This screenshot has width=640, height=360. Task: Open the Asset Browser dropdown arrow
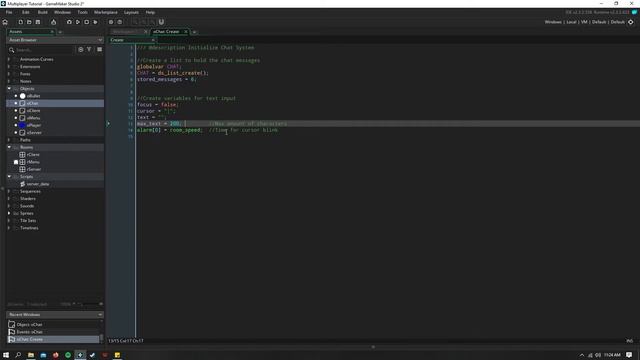pyautogui.click(x=100, y=40)
